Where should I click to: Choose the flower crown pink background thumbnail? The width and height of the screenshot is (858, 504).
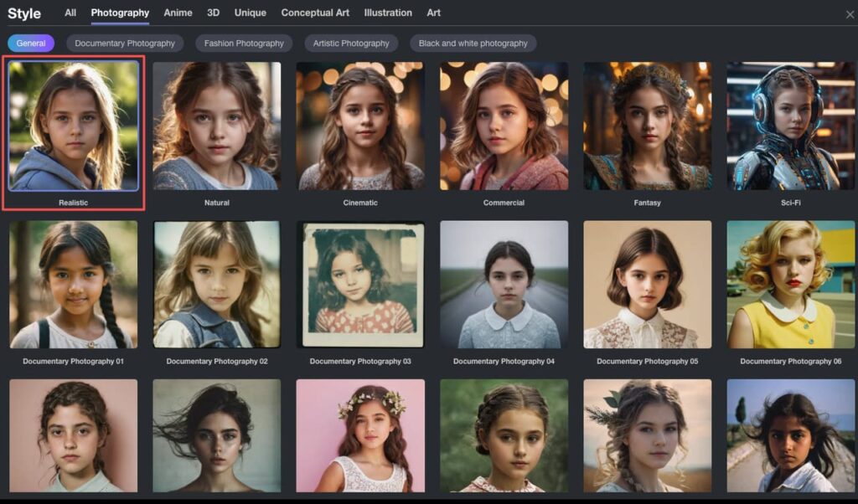360,435
